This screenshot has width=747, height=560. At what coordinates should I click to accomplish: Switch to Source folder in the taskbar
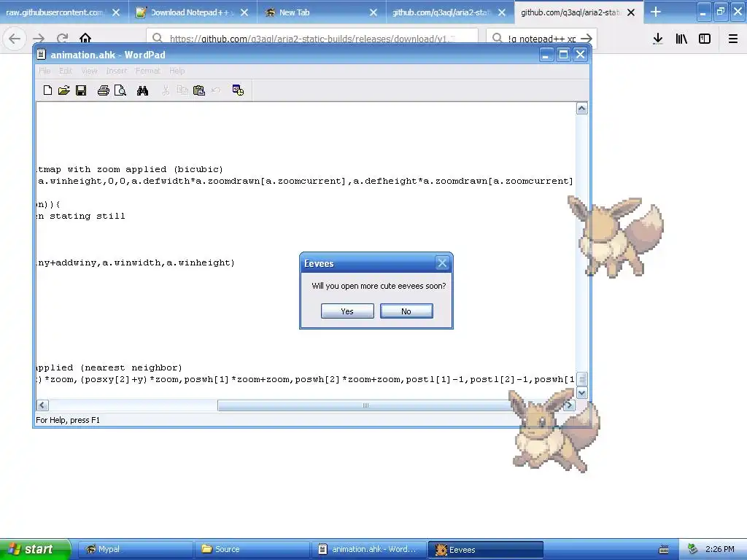[x=252, y=550]
